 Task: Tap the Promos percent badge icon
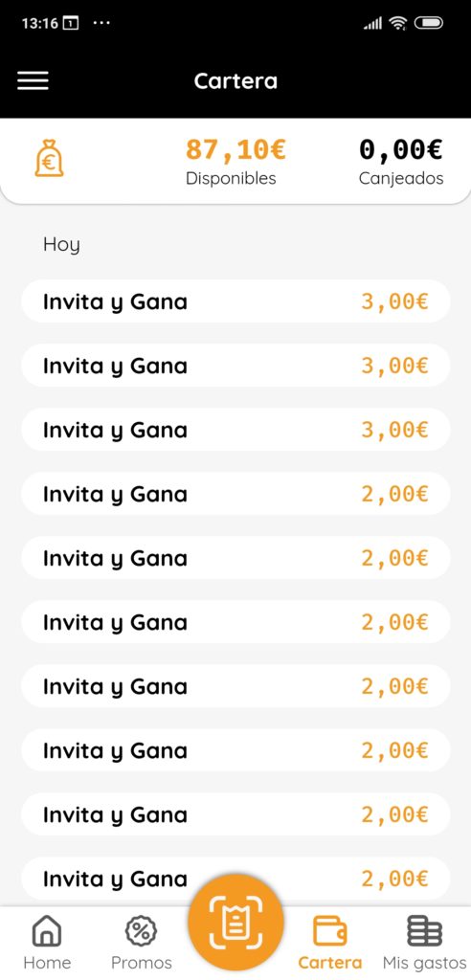[x=142, y=931]
